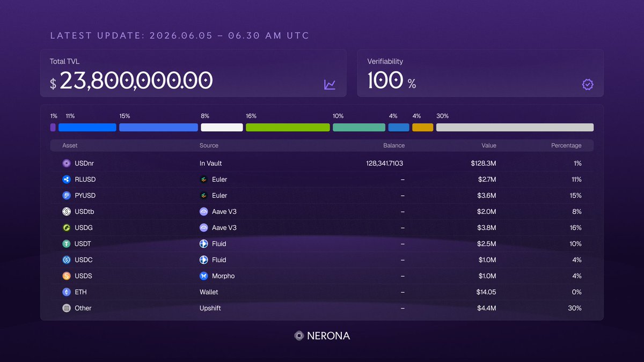Click the USDG token icon
The width and height of the screenshot is (644, 362).
point(67,227)
